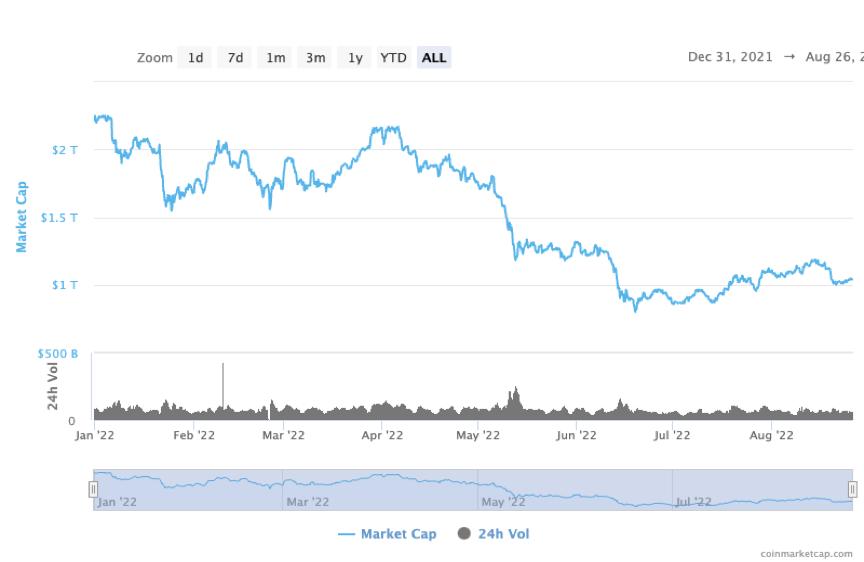The width and height of the screenshot is (864, 562).
Task: Open the coinmarketcap.com credit link
Action: point(806,553)
